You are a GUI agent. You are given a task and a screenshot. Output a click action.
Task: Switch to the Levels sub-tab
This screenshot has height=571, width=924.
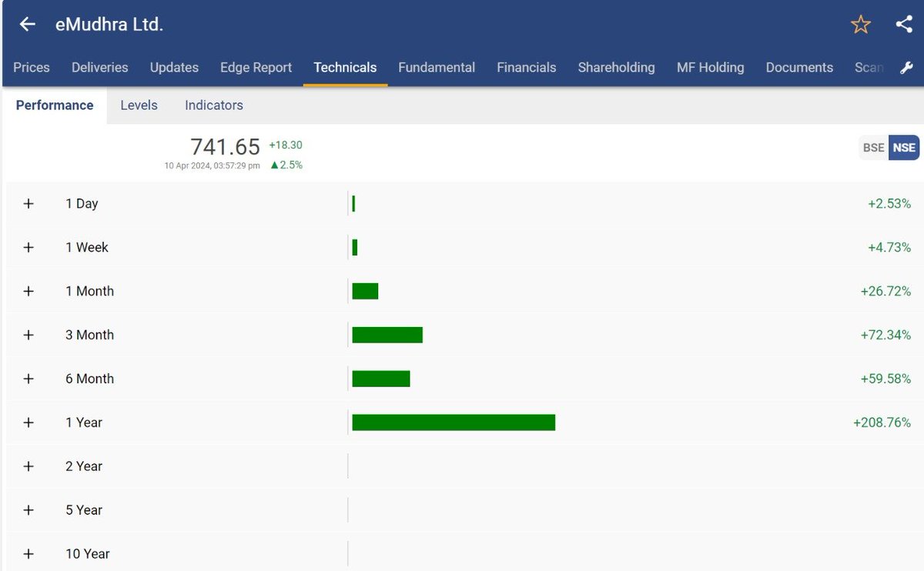click(x=139, y=105)
